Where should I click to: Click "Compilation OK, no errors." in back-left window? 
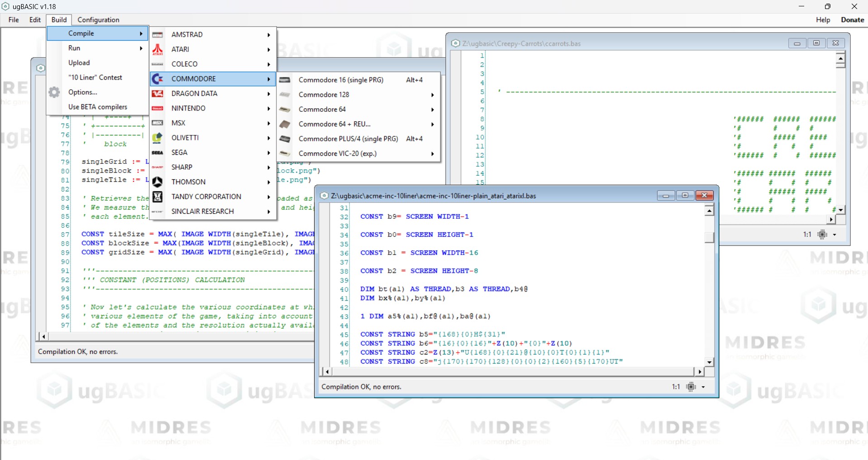tap(78, 352)
